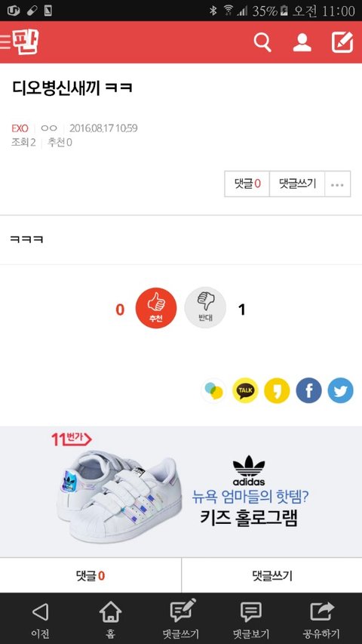Upvote with the red 추천 thumbs-up
Image resolution: width=362 pixels, height=644 pixels.
coord(156,307)
